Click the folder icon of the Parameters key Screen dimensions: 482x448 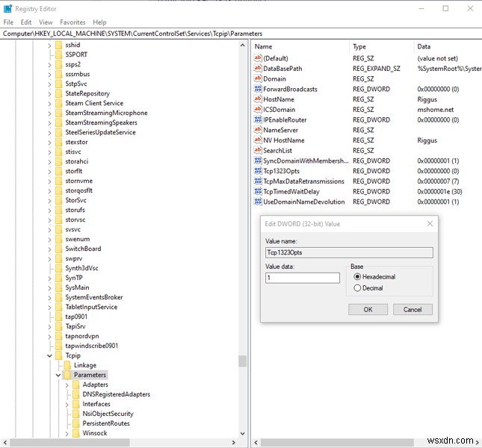pos(67,375)
